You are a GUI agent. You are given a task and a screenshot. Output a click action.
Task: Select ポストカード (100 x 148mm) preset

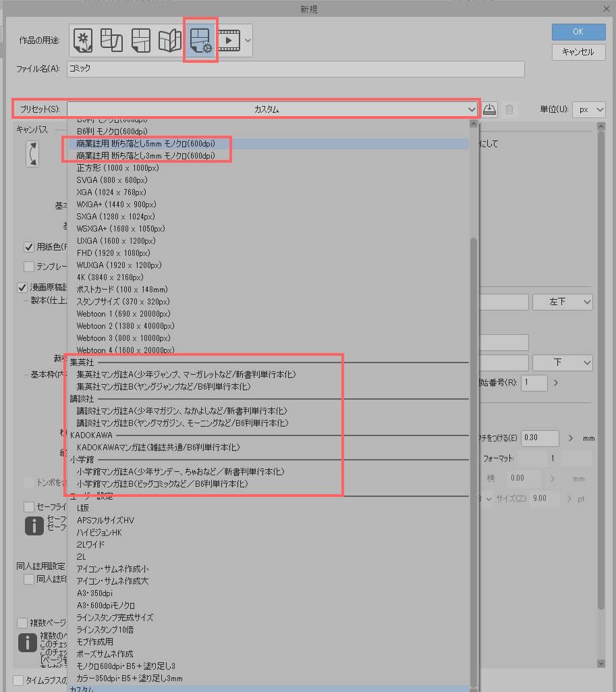tap(268, 290)
